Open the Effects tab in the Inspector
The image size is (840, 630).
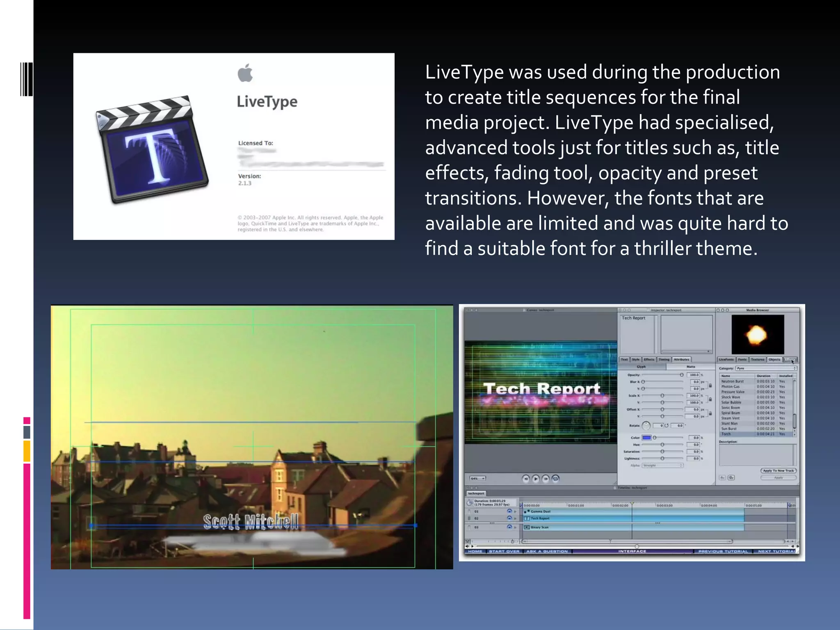[x=649, y=360]
